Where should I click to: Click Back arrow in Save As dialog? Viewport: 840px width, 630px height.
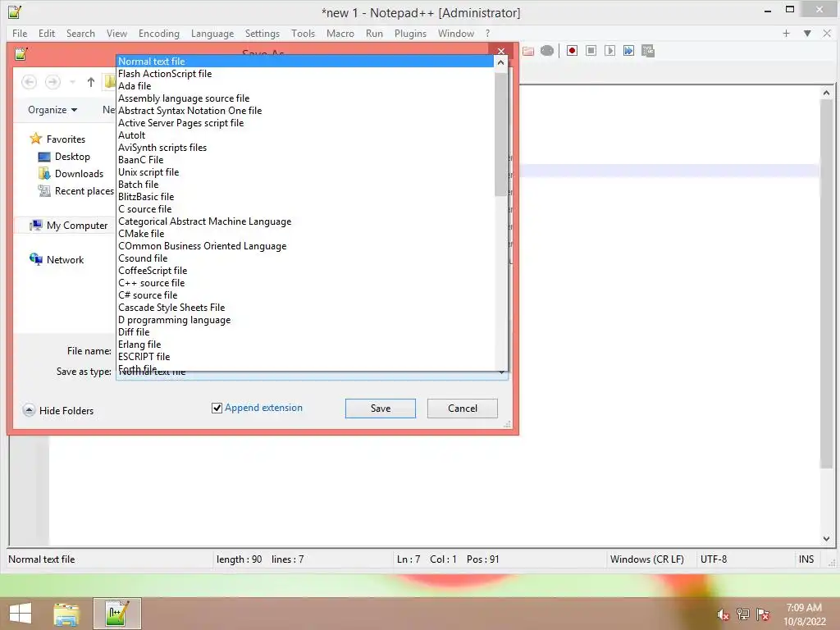pyautogui.click(x=29, y=82)
